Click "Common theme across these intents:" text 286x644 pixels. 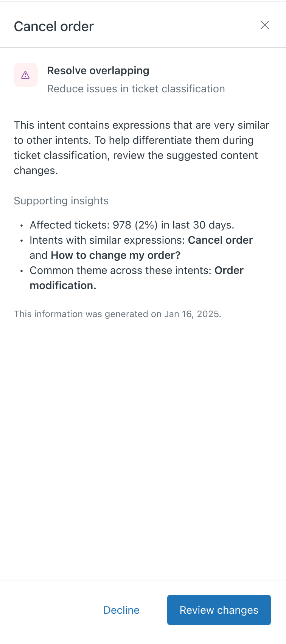pos(121,271)
